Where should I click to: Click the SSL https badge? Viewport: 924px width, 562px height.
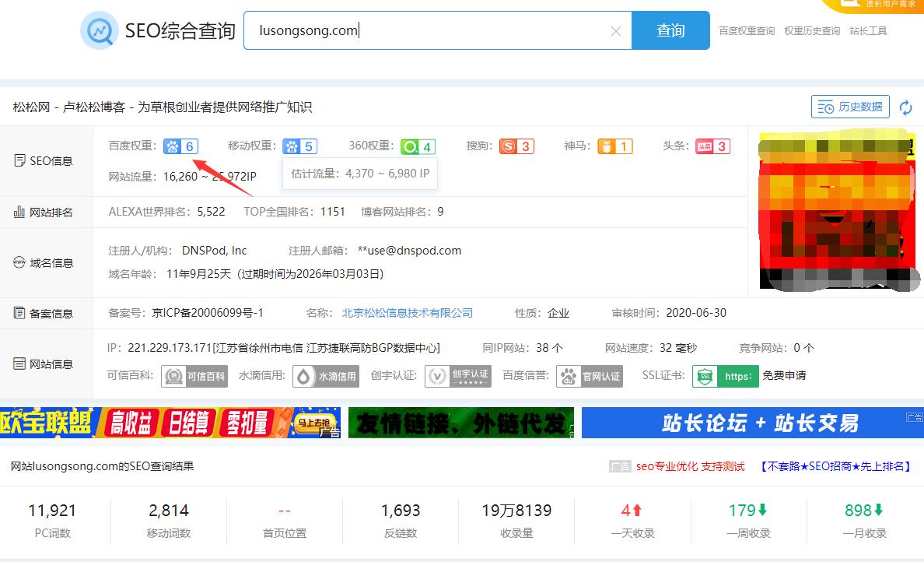tap(726, 376)
